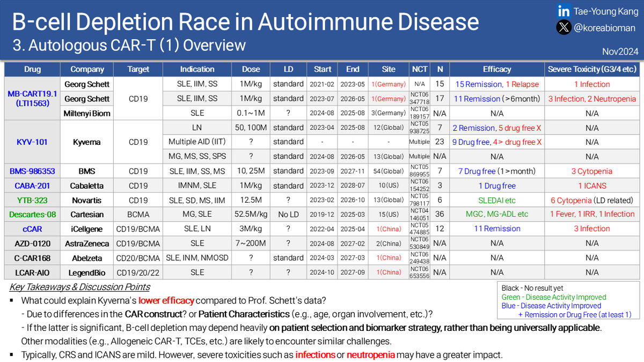Click the AstraZeneca company cell

click(x=86, y=243)
